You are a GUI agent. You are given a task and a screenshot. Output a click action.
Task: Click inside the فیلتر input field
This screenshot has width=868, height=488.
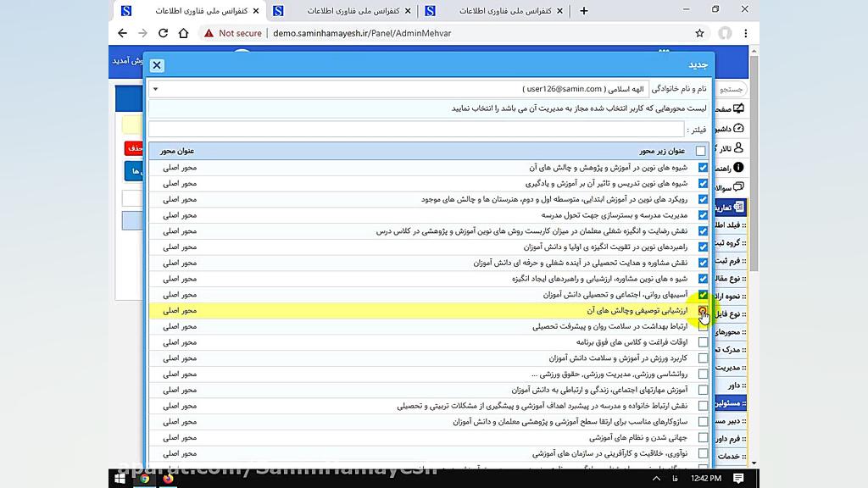coord(415,130)
